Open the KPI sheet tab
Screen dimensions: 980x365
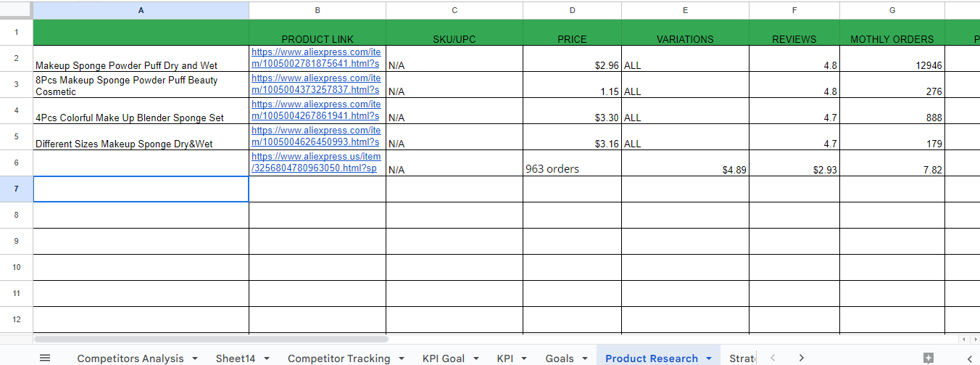504,358
